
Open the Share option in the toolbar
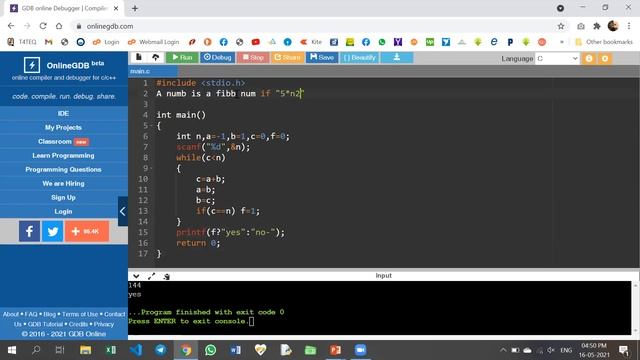tap(287, 58)
